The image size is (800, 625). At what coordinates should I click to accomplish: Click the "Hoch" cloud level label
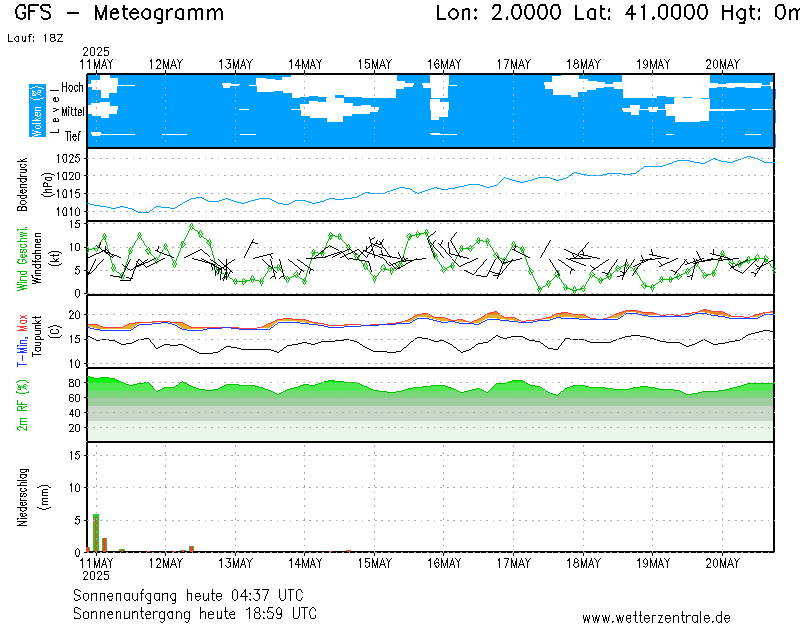(x=72, y=88)
